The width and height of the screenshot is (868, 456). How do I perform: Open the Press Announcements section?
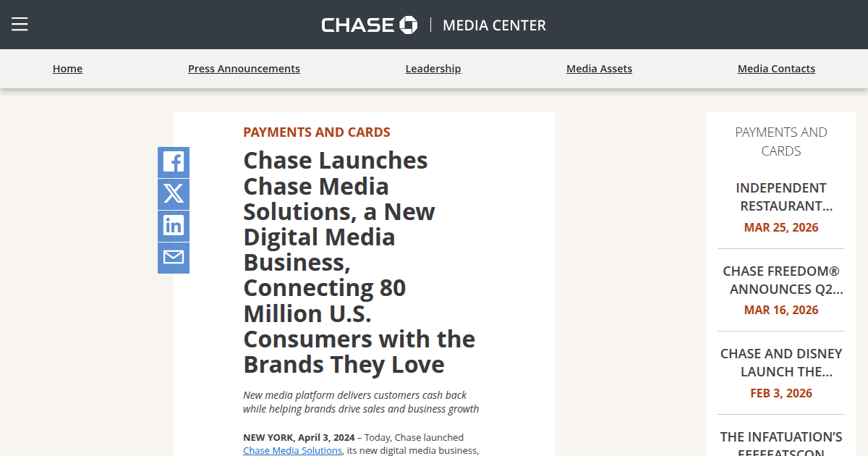pos(244,68)
